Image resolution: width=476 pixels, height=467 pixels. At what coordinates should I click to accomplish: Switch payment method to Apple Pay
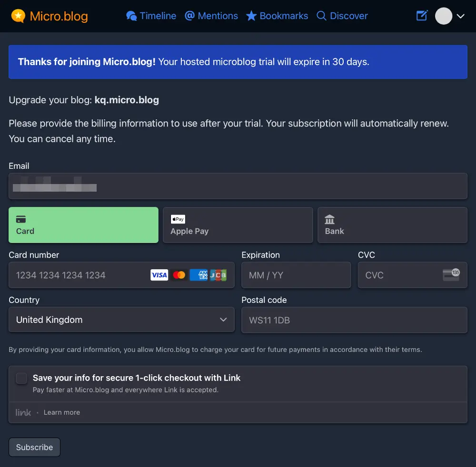(238, 224)
